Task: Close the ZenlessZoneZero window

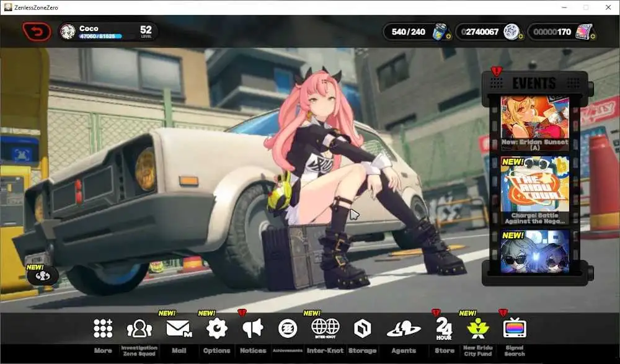Action: (x=608, y=7)
